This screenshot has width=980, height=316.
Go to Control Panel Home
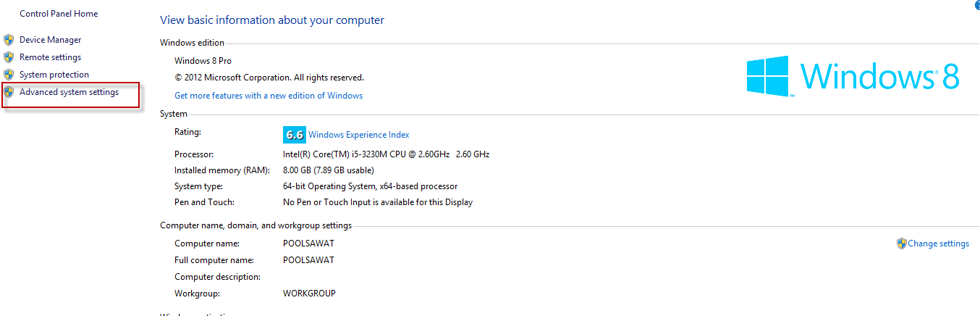[x=59, y=14]
